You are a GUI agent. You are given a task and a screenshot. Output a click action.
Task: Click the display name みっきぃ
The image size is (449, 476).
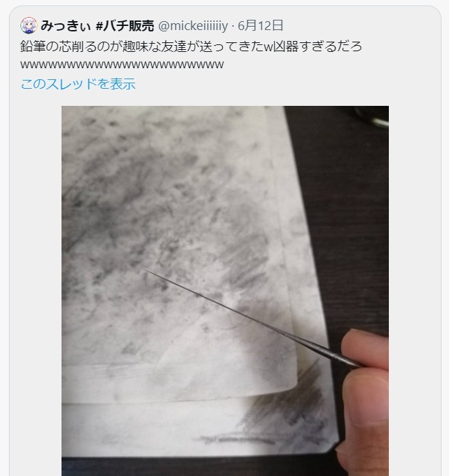click(x=66, y=25)
